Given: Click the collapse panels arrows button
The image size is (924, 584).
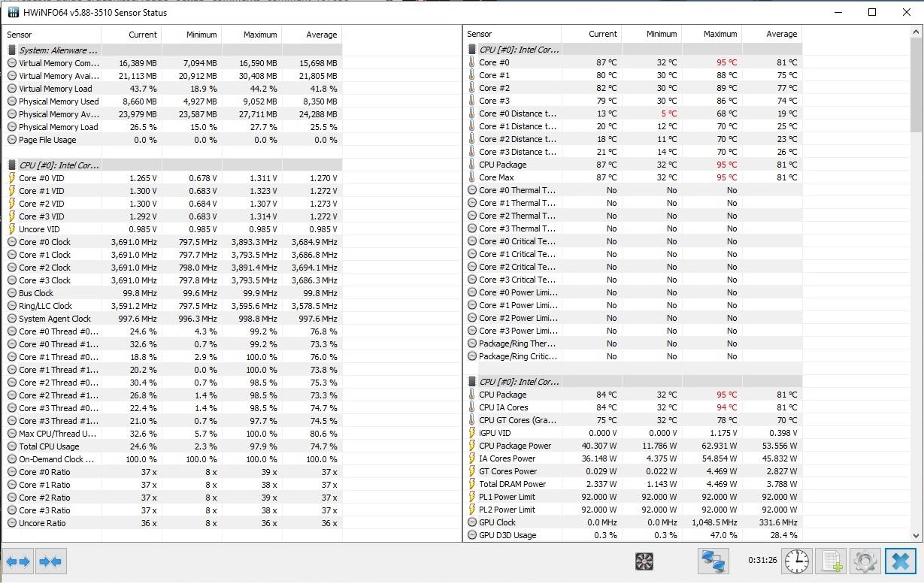Looking at the screenshot, I should click(50, 561).
